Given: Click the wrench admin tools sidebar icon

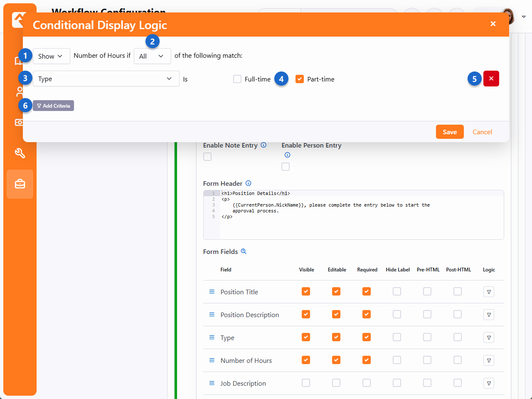Looking at the screenshot, I should [x=20, y=153].
